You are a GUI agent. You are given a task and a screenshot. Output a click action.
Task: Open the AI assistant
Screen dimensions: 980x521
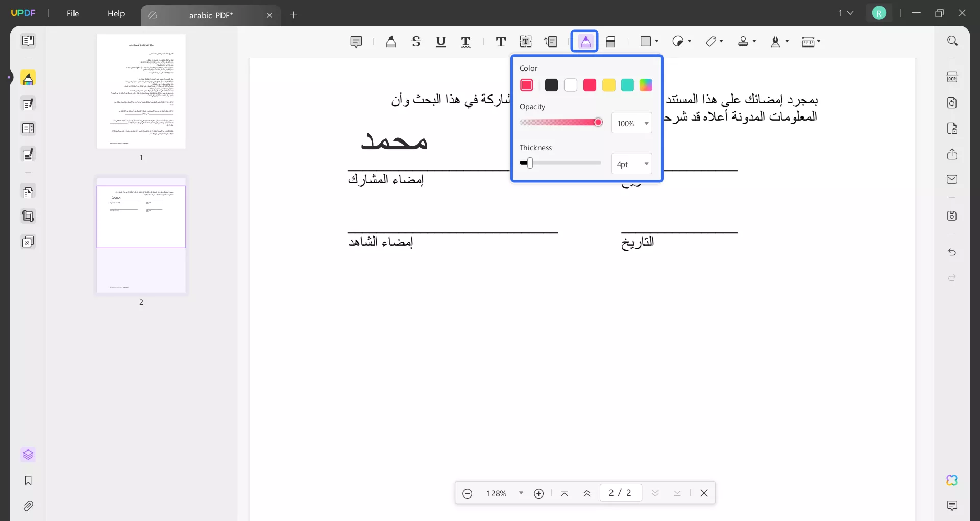pyautogui.click(x=952, y=480)
